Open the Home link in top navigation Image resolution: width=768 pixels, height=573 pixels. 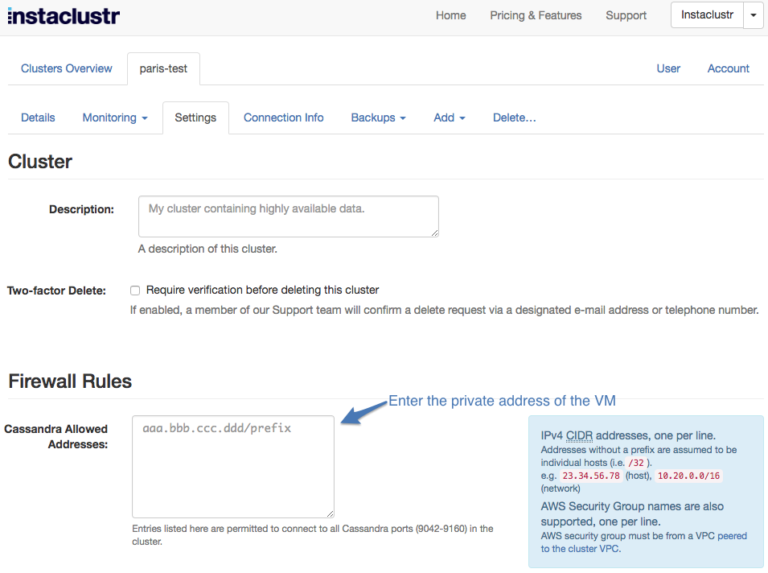(x=451, y=16)
